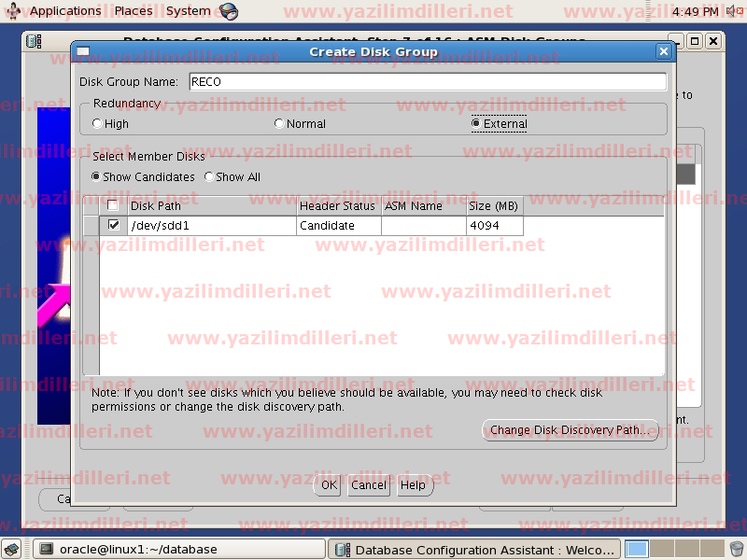Select Normal redundancy option
The height and width of the screenshot is (560, 747).
pos(279,123)
